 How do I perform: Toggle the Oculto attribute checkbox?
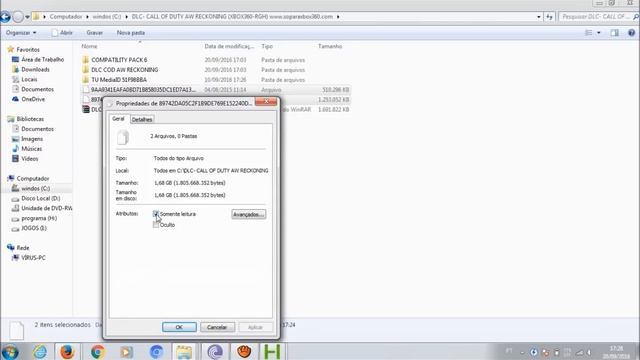tap(156, 225)
